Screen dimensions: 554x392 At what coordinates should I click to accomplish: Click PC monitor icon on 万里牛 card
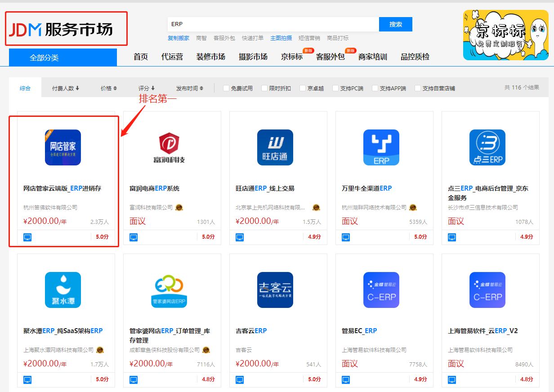346,237
